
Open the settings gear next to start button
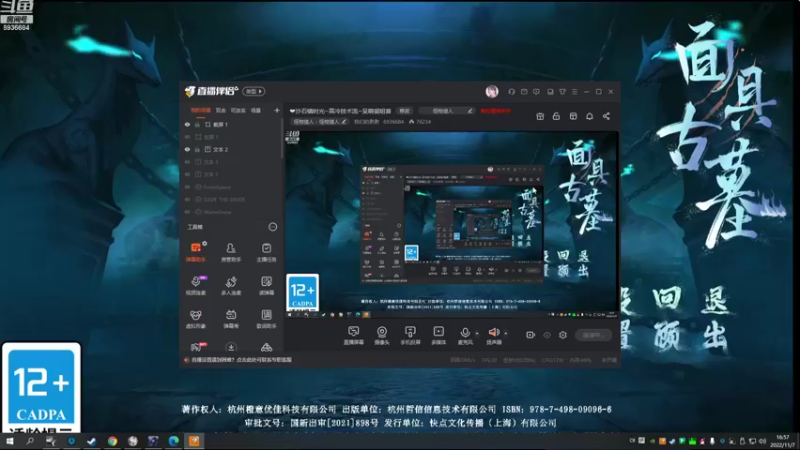click(563, 335)
